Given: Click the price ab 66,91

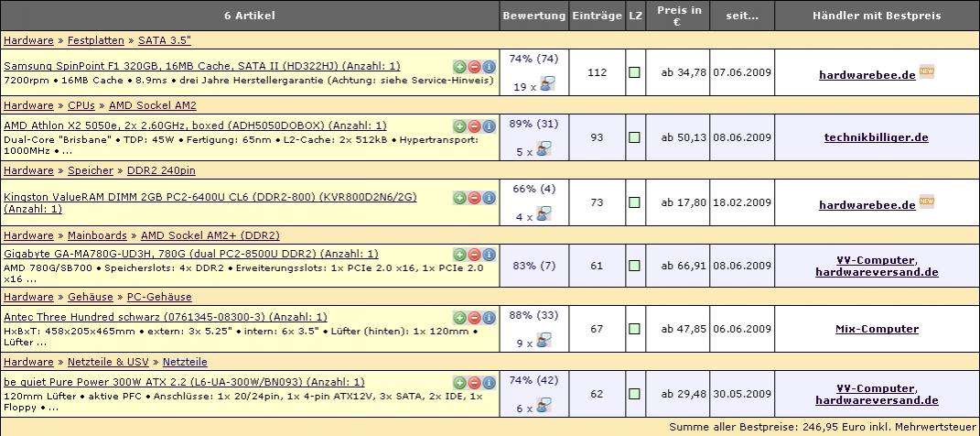Looking at the screenshot, I should (x=684, y=266).
